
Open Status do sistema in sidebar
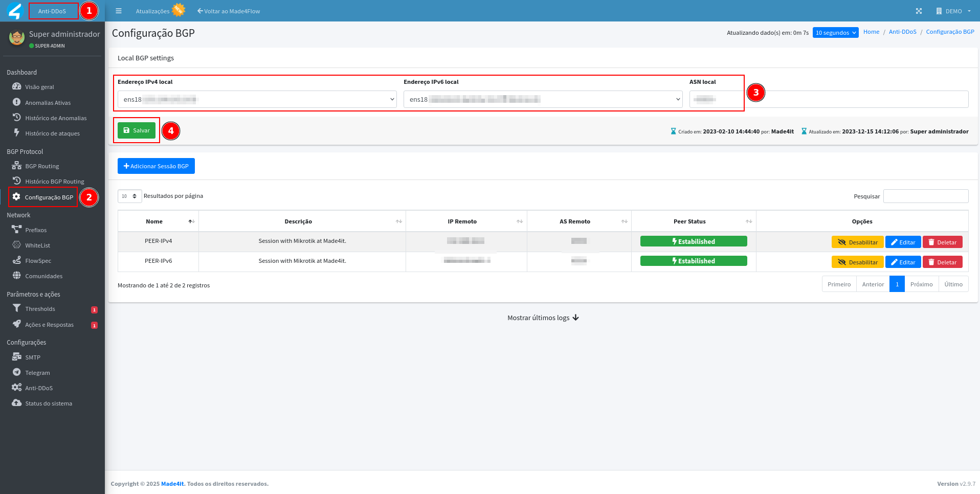pos(49,403)
